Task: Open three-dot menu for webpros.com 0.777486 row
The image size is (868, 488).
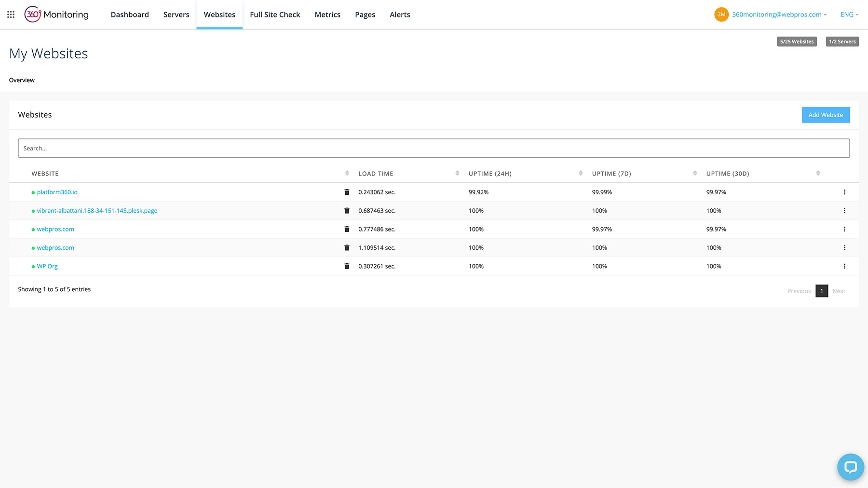Action: pyautogui.click(x=844, y=229)
